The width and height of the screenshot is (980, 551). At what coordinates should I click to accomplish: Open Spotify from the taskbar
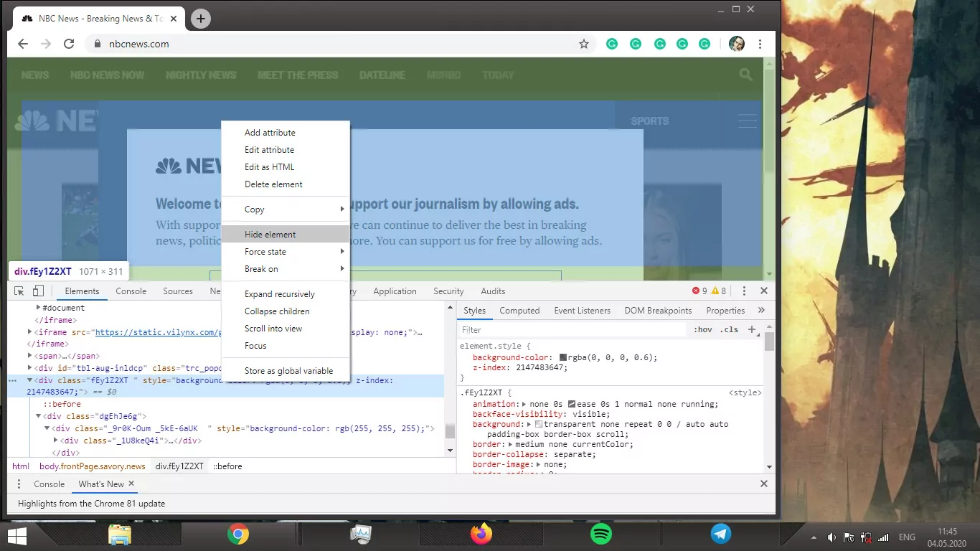click(601, 534)
